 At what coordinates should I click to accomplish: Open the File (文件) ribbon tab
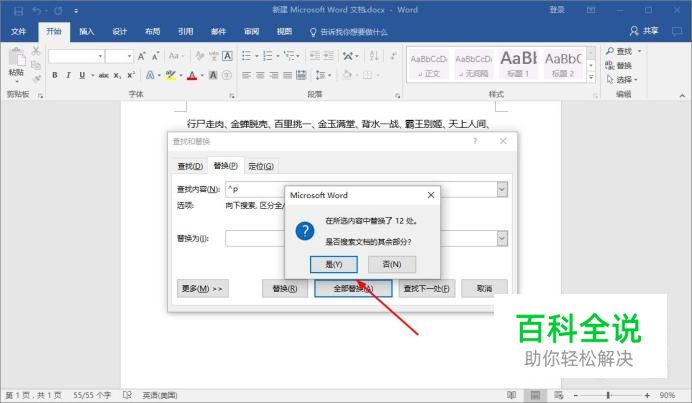[19, 31]
